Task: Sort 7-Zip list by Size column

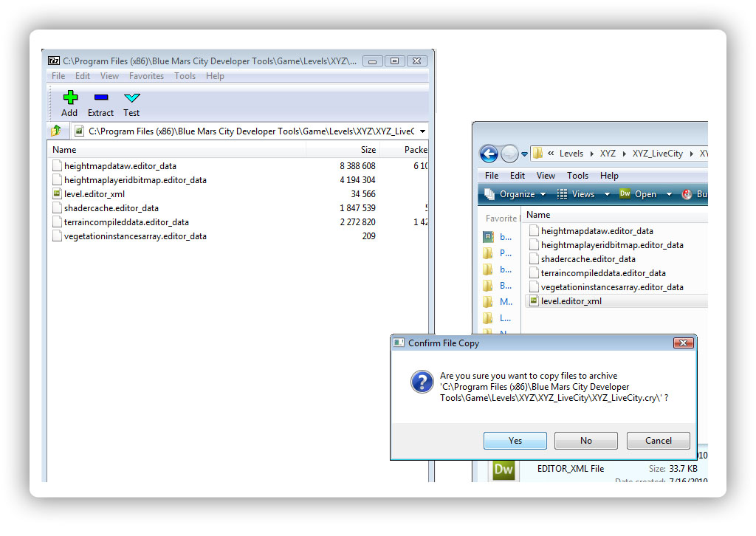Action: click(x=343, y=150)
